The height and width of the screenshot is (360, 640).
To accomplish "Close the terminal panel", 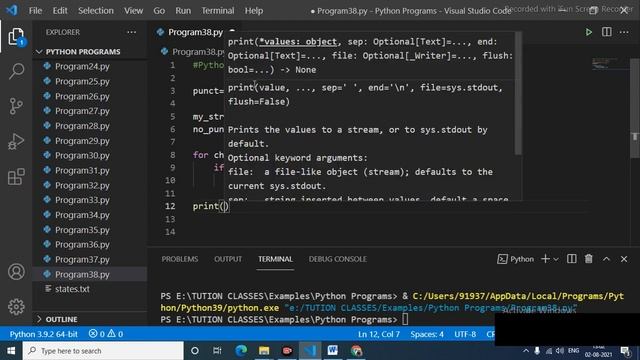I will coord(624,259).
